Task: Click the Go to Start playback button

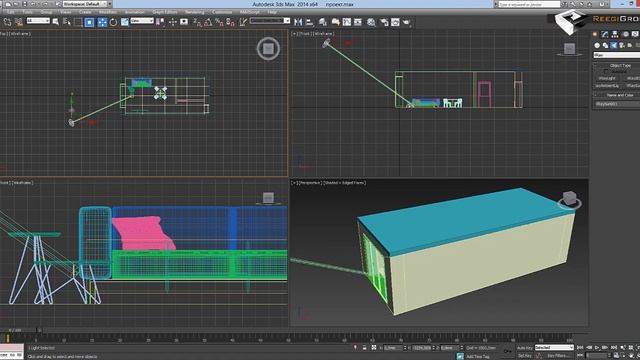Action: pos(580,348)
